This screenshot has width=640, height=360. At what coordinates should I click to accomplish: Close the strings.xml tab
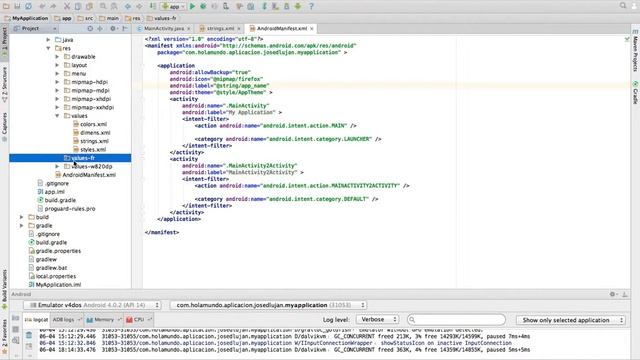click(239, 29)
